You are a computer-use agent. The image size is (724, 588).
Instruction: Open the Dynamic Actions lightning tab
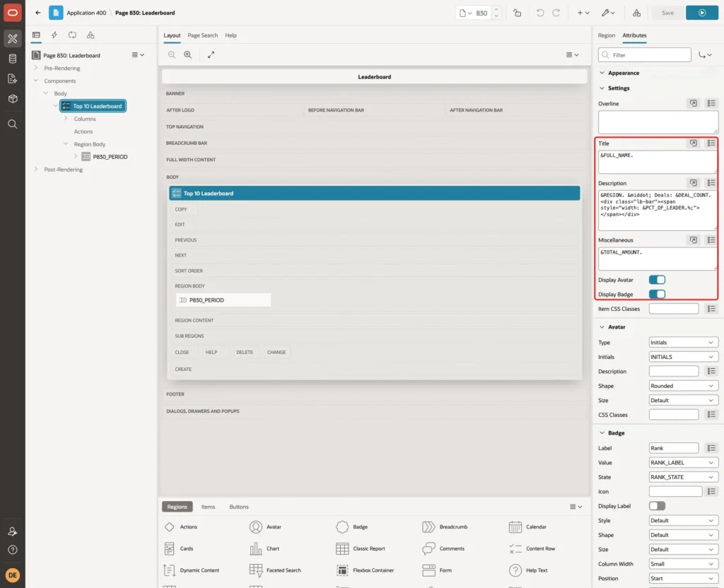click(54, 35)
